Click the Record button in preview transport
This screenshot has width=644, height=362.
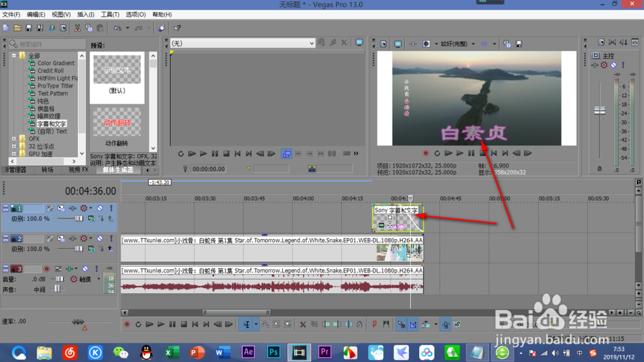point(426,153)
